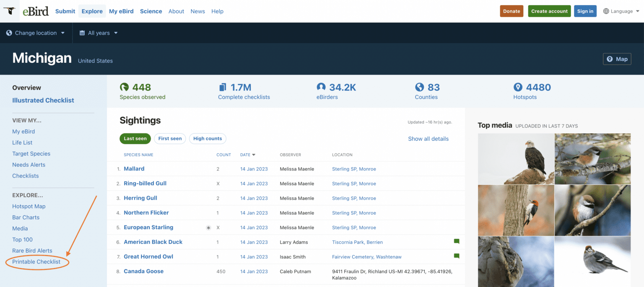Click the Counties globe icon
This screenshot has width=644, height=287.
(419, 87)
